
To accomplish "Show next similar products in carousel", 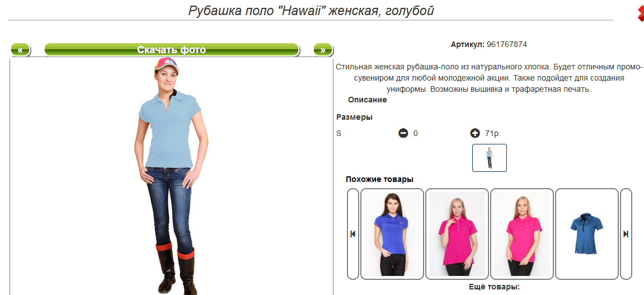I will pos(626,234).
